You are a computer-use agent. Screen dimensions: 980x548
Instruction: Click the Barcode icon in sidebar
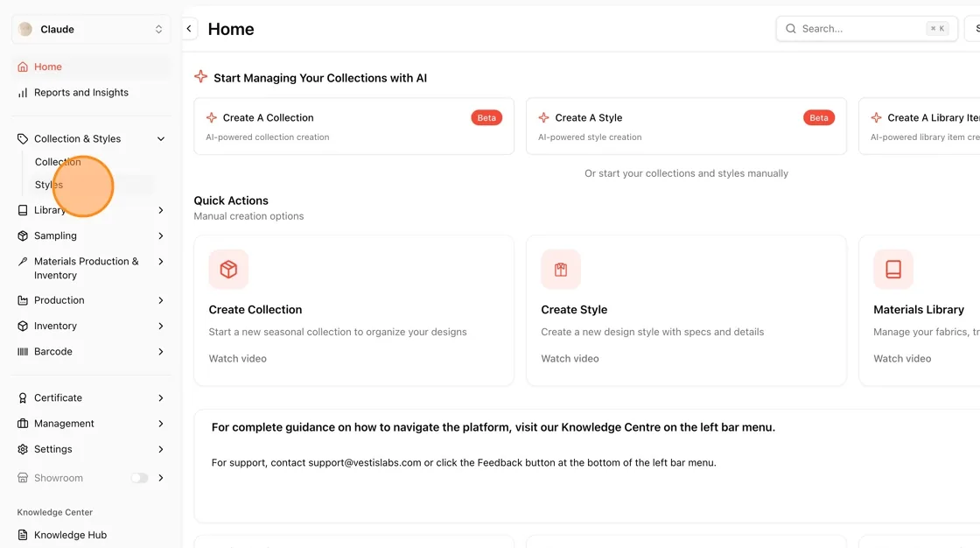(23, 352)
